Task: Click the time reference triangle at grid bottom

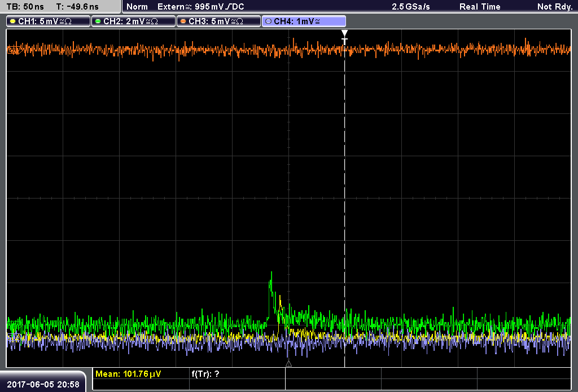Action: [x=288, y=364]
